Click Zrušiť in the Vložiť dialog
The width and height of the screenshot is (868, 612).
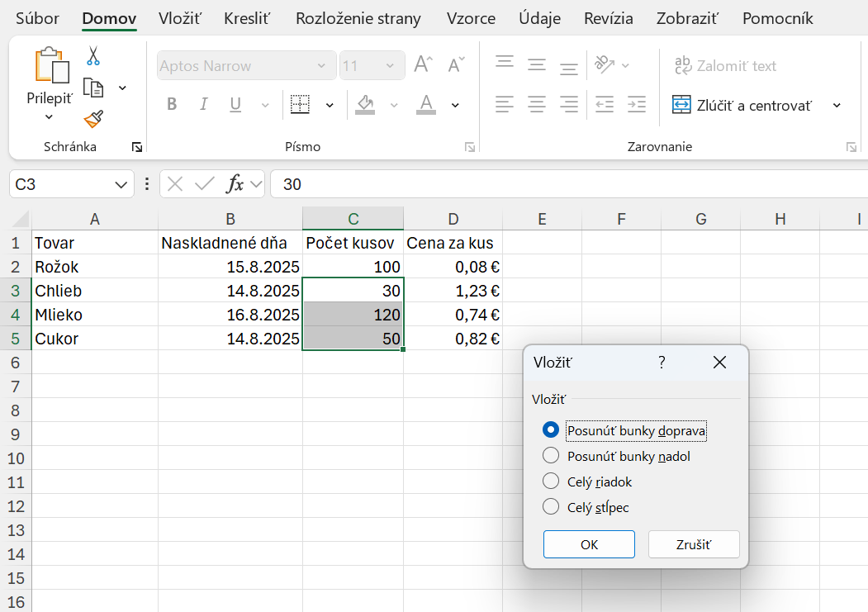click(694, 544)
